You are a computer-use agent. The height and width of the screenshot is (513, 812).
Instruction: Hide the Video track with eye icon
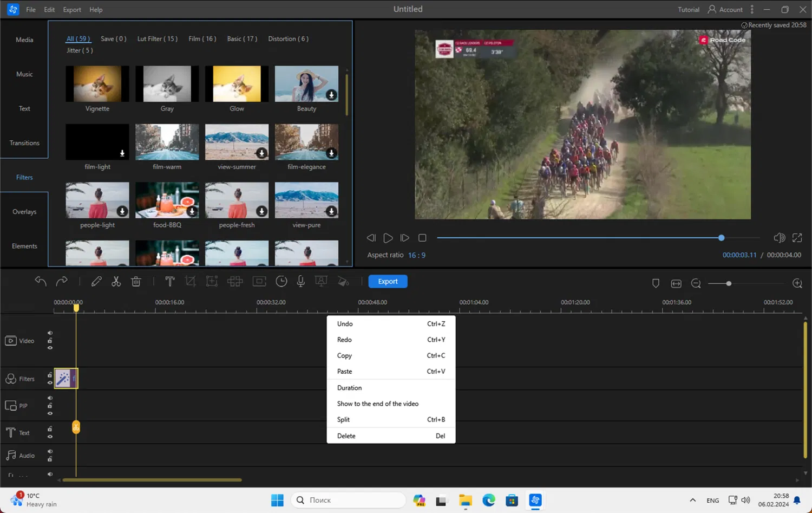coord(50,348)
